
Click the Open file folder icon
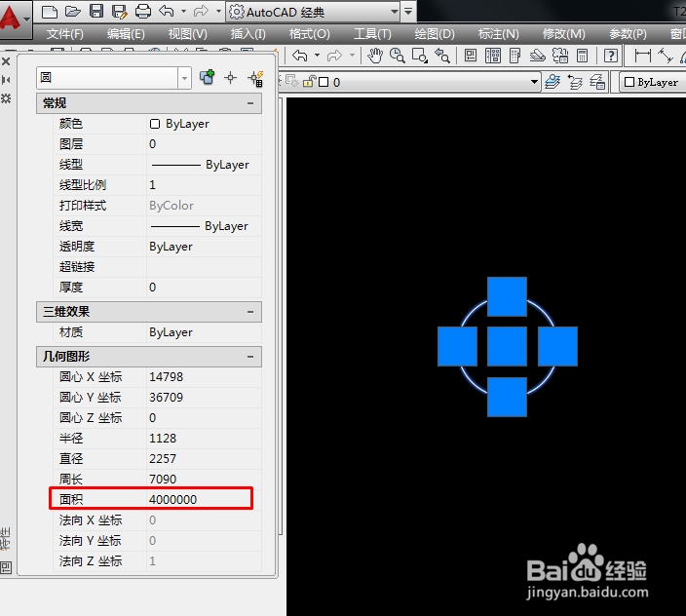73,12
